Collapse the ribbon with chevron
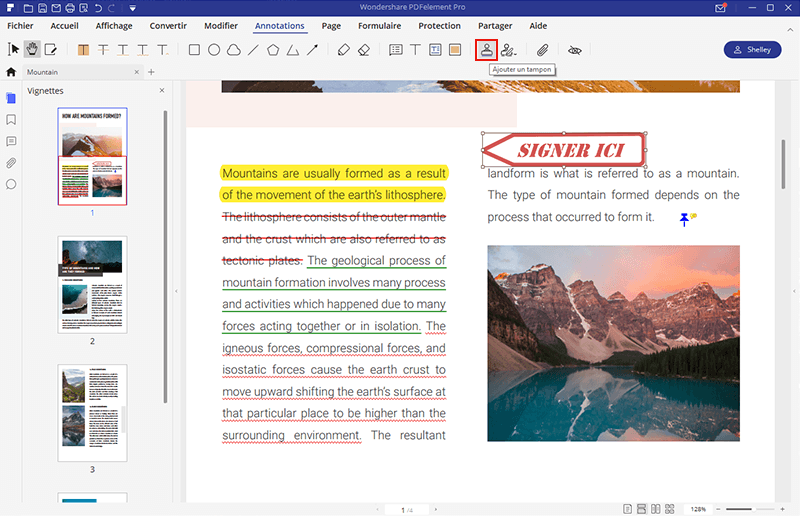 790,29
